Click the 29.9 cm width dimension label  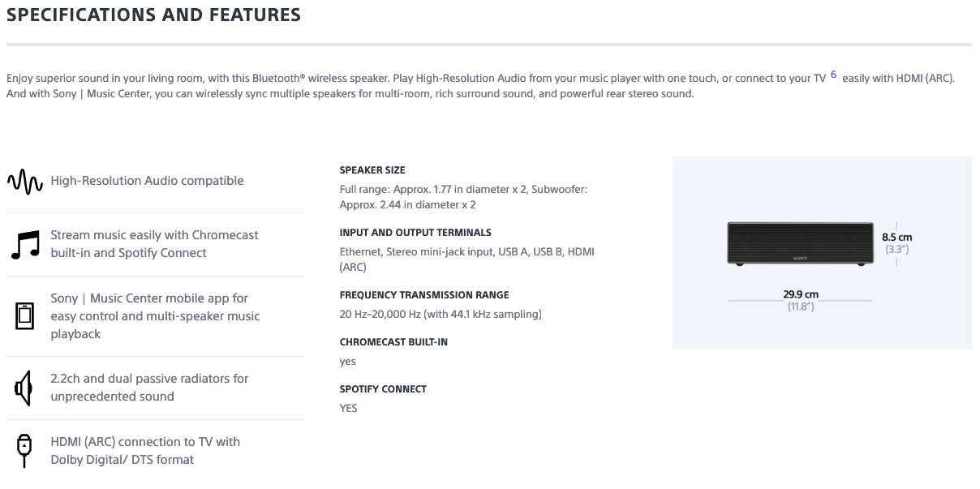800,294
